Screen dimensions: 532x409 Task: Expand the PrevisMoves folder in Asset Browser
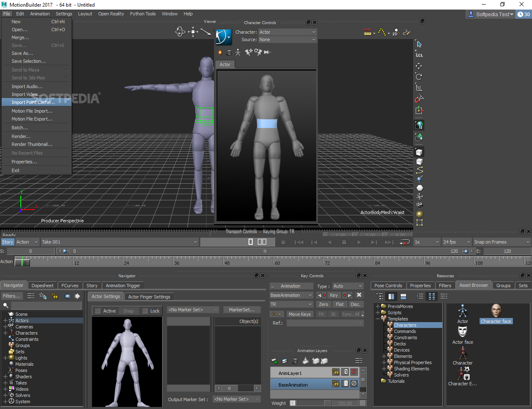(378, 306)
